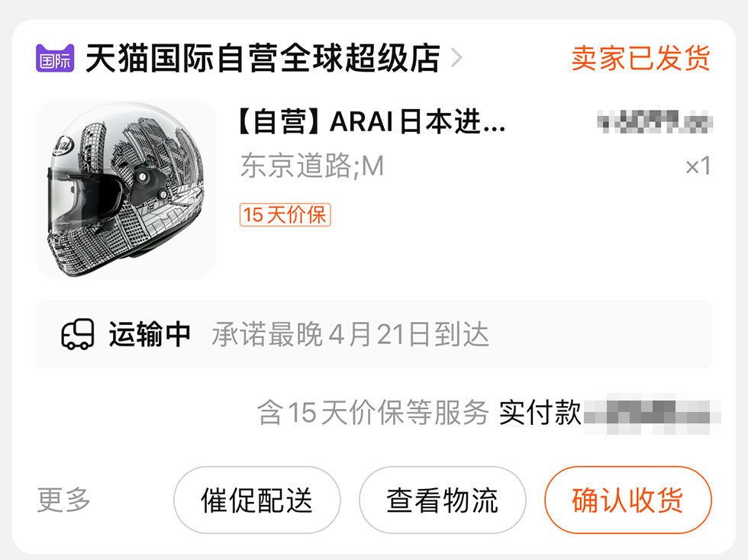The width and height of the screenshot is (748, 560).
Task: Confirm receipt with 确认收货 button
Action: (x=627, y=500)
